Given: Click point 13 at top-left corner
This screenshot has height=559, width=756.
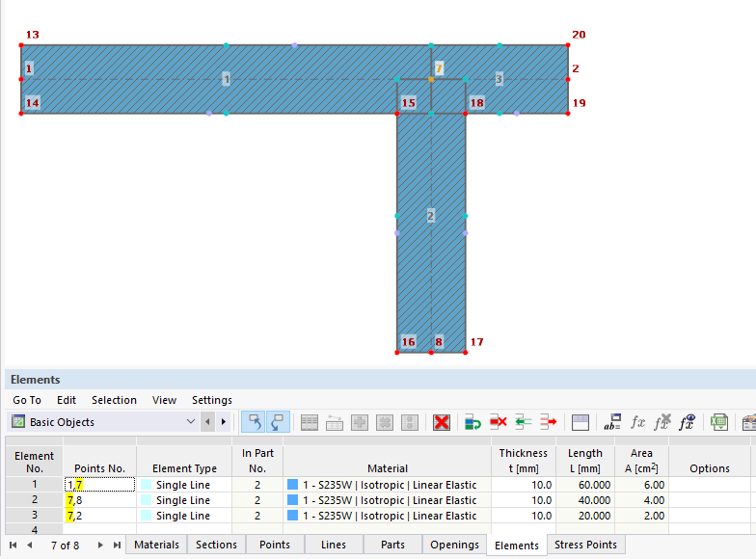Looking at the screenshot, I should [21, 45].
